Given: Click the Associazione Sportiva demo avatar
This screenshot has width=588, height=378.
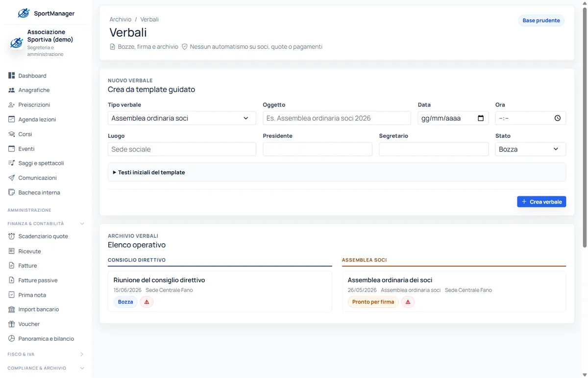Looking at the screenshot, I should coord(17,43).
